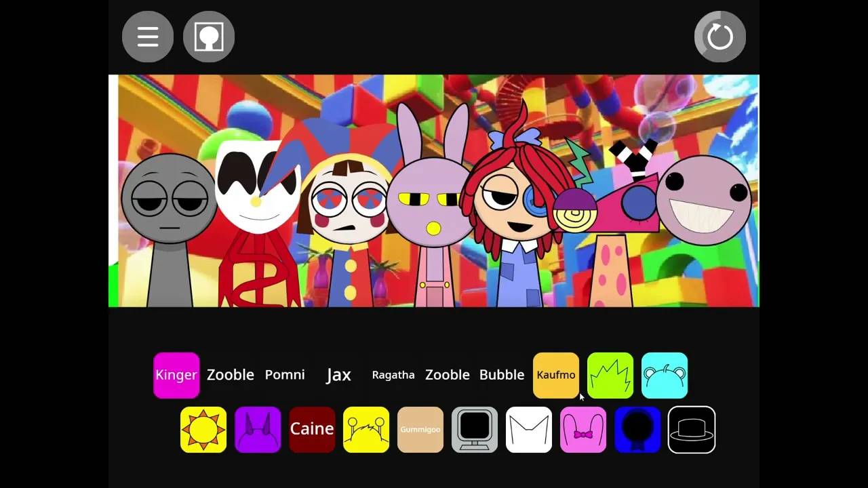Viewport: 868px width, 488px height.
Task: Select the black top hat icon
Action: tap(692, 429)
